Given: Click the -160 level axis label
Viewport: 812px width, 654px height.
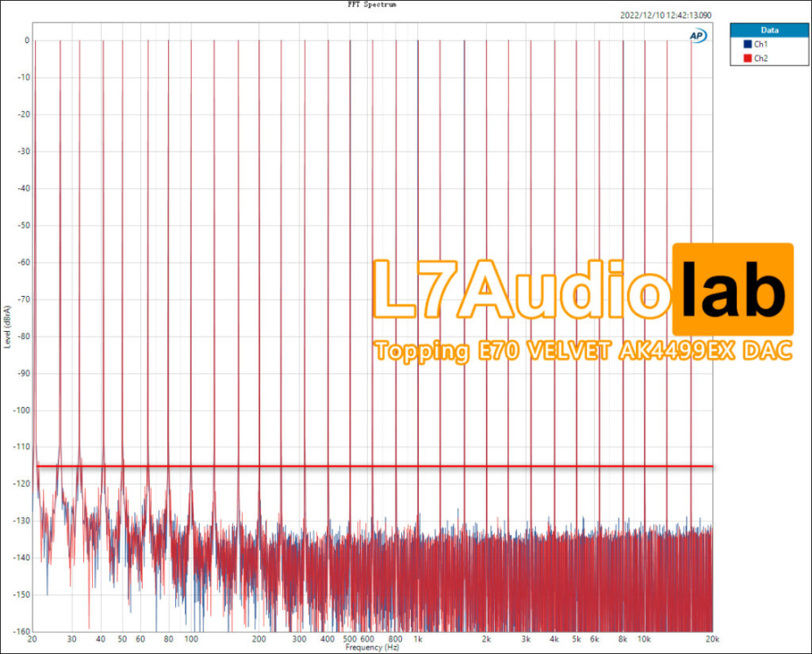Looking at the screenshot, I should [21, 632].
